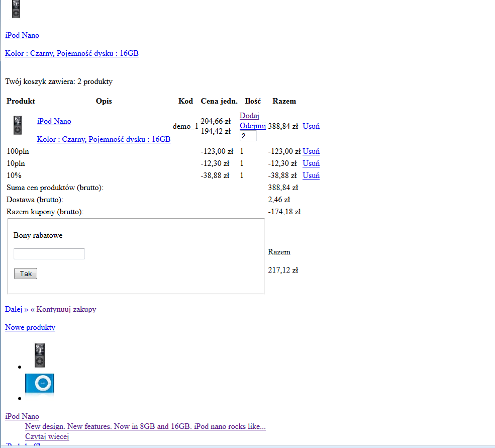495x448 pixels.
Task: Click the Razem kupony (brutto) label
Action: coord(45,212)
